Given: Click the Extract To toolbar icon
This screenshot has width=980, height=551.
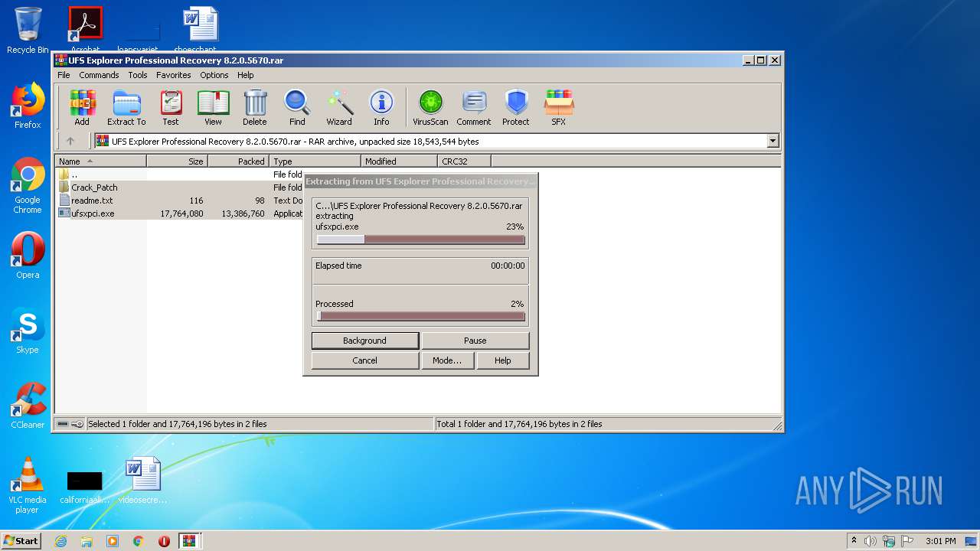Looking at the screenshot, I should pos(126,107).
